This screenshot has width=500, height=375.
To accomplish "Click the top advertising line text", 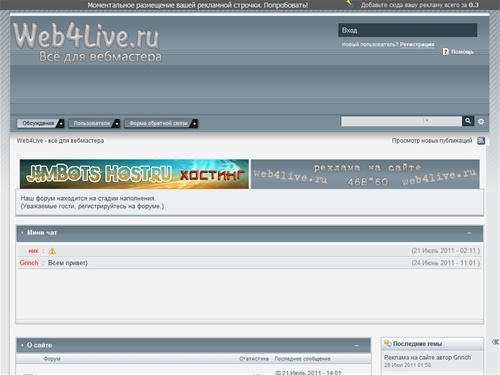I will tap(198, 5).
